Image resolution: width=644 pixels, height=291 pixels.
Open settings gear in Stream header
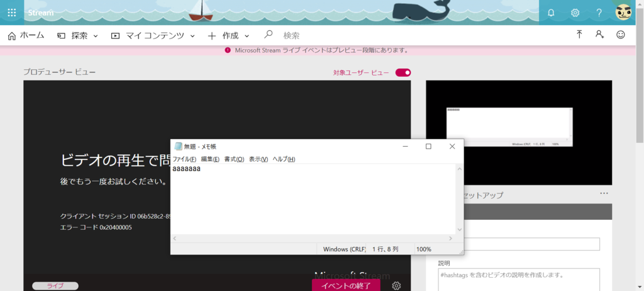[x=575, y=13]
